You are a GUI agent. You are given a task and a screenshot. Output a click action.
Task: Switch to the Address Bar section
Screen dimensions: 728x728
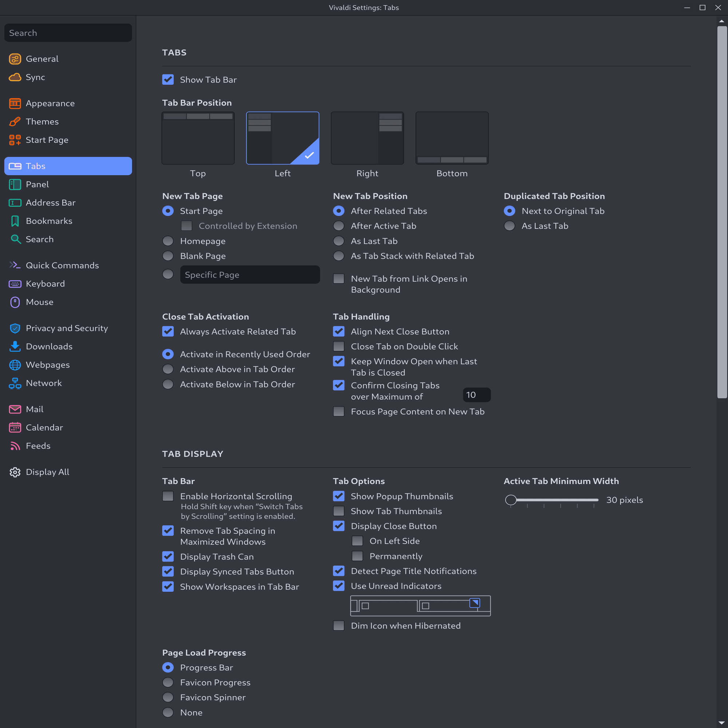(51, 203)
